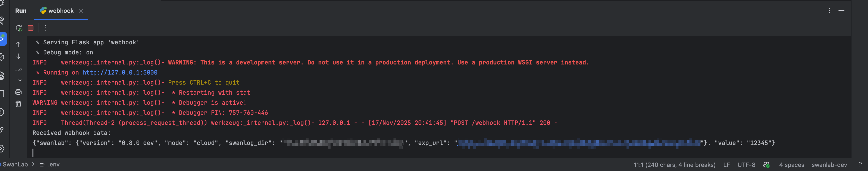Screen dimensions: 868x171
Task: Click the down stack trace arrow
Action: (19, 56)
